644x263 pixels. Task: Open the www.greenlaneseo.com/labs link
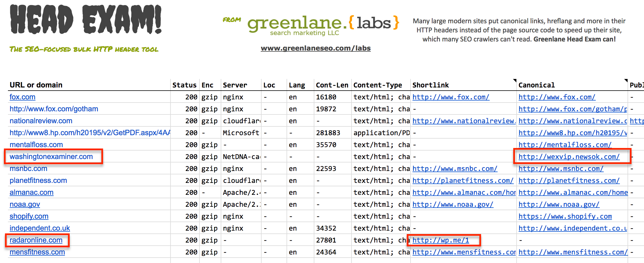coord(316,48)
